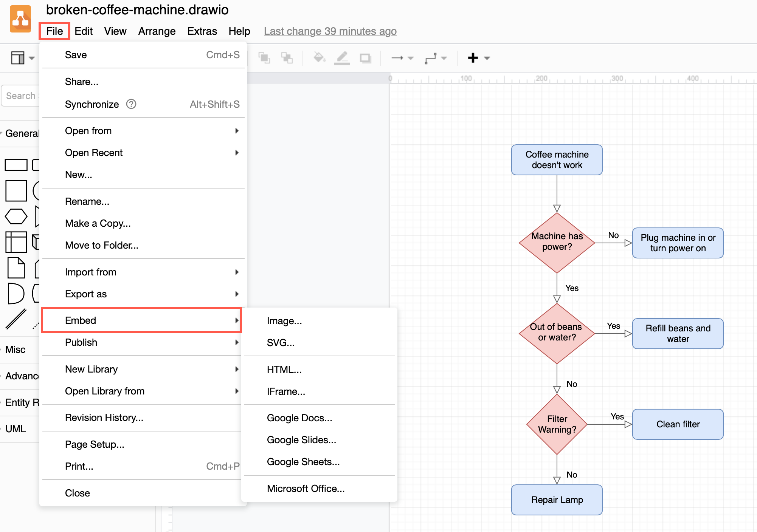Select the pencil line-color tool in the toolbar
Image resolution: width=757 pixels, height=532 pixels.
coord(341,58)
